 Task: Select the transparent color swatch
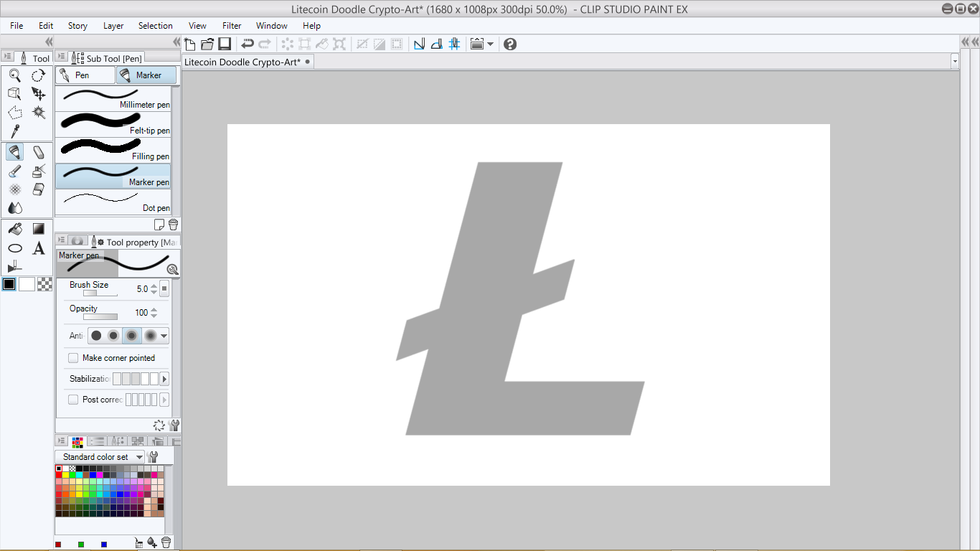point(45,284)
